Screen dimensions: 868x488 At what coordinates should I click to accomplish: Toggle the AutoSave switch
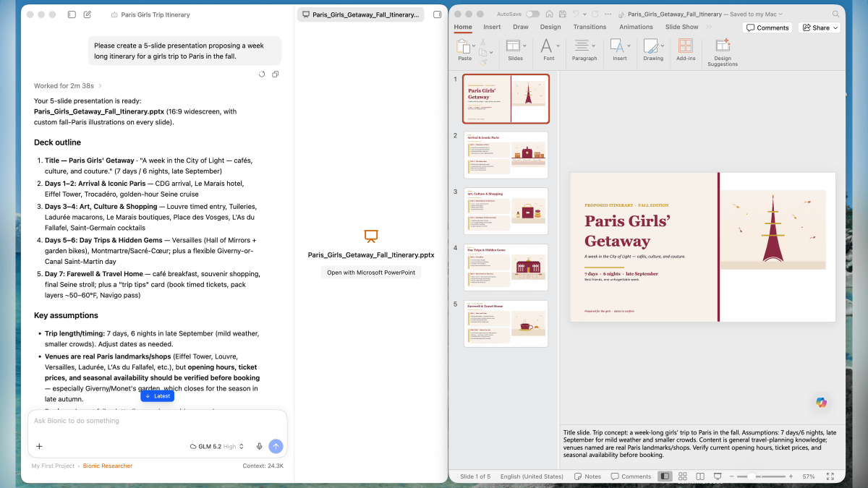coord(532,14)
